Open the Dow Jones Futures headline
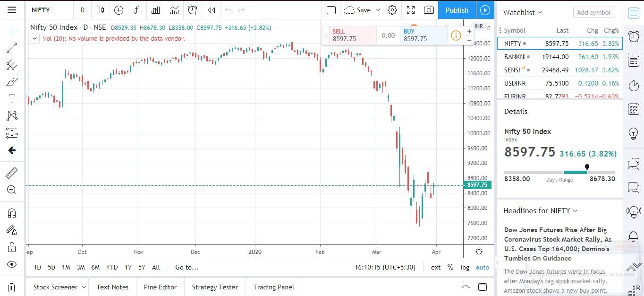This screenshot has height=296, width=644. 558,244
